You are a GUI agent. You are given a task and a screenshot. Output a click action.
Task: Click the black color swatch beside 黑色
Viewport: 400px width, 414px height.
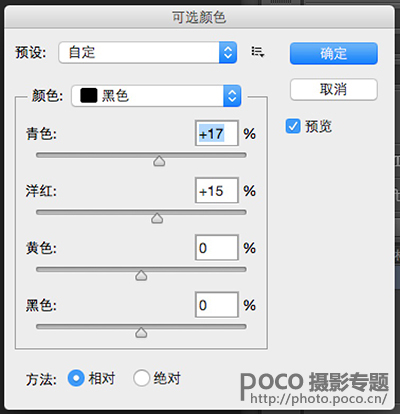click(89, 96)
